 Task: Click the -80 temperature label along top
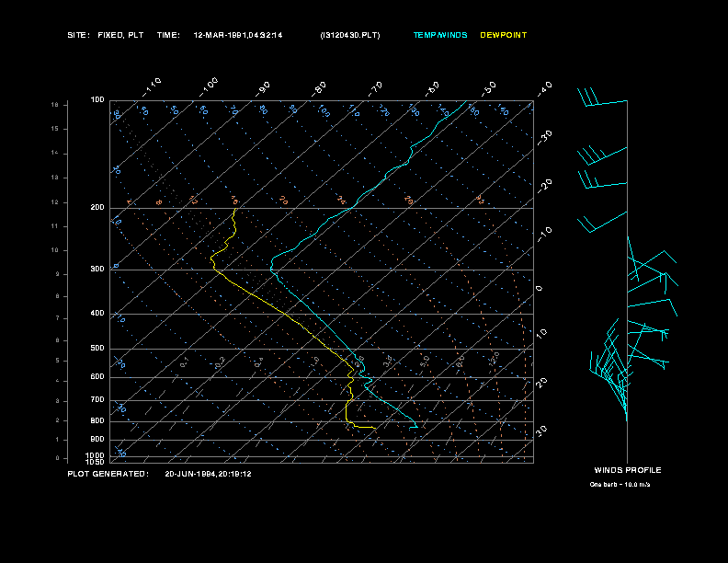pyautogui.click(x=319, y=88)
